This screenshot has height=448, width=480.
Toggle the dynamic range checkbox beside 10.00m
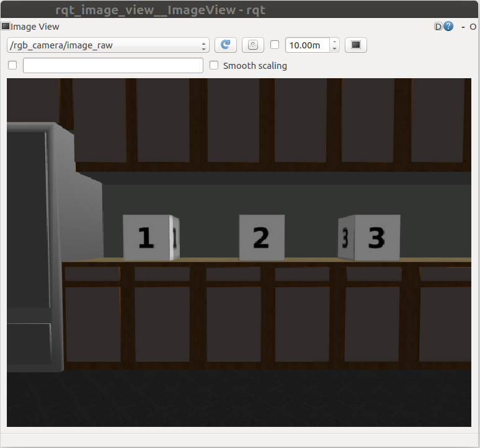pos(275,45)
